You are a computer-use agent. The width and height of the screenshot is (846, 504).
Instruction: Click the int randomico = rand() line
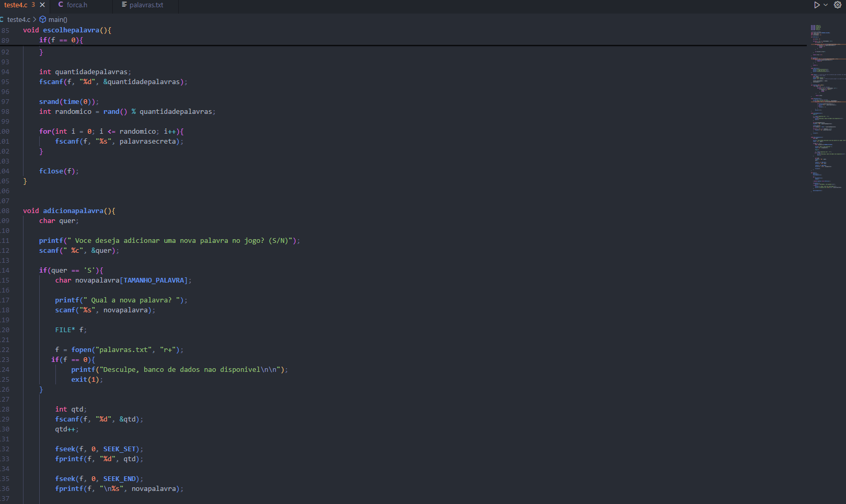pyautogui.click(x=127, y=112)
